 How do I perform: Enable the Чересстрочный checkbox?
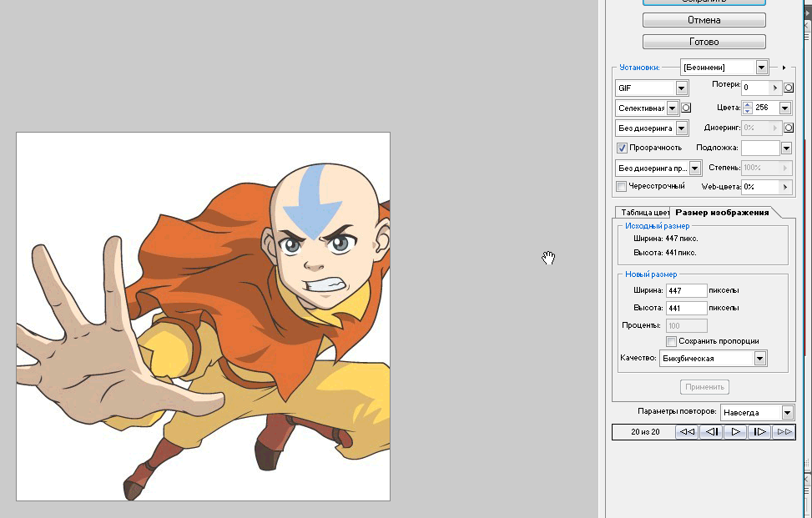point(622,186)
